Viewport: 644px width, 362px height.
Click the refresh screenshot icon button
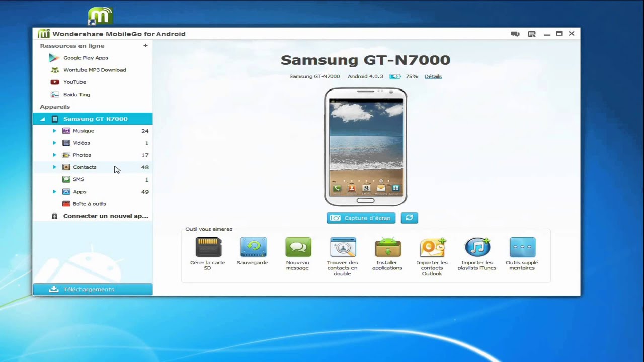point(409,218)
